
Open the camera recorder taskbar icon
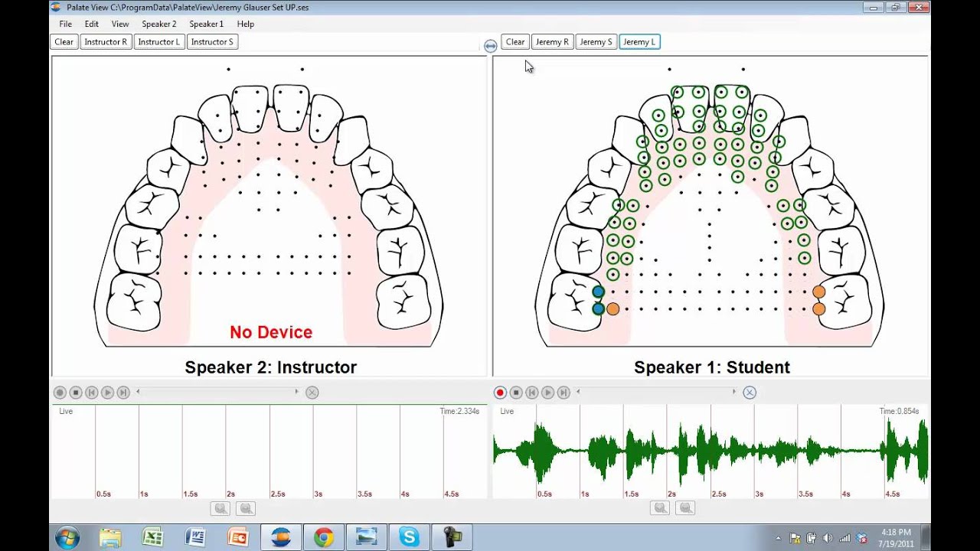[452, 538]
